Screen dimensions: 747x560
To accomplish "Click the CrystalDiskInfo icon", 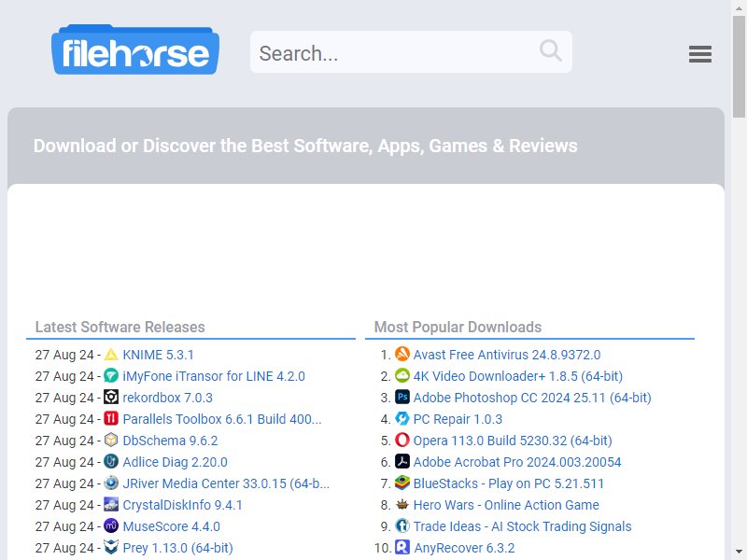I will [x=111, y=504].
